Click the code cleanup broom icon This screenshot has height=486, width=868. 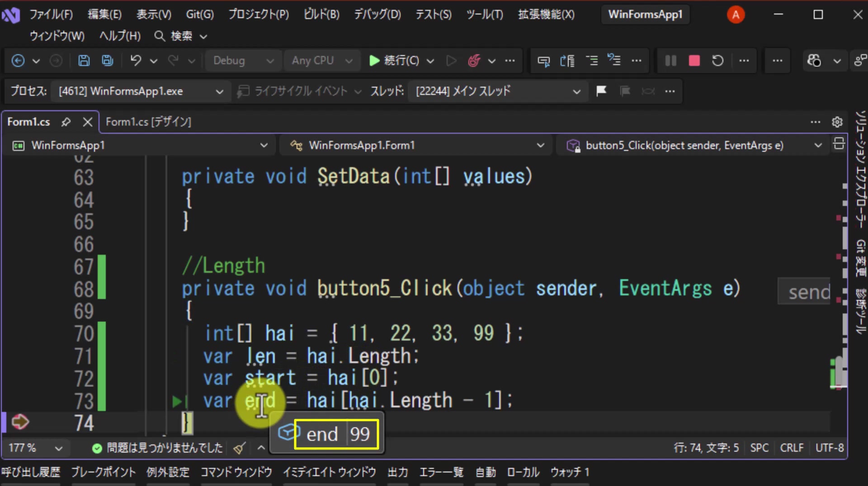tap(240, 448)
